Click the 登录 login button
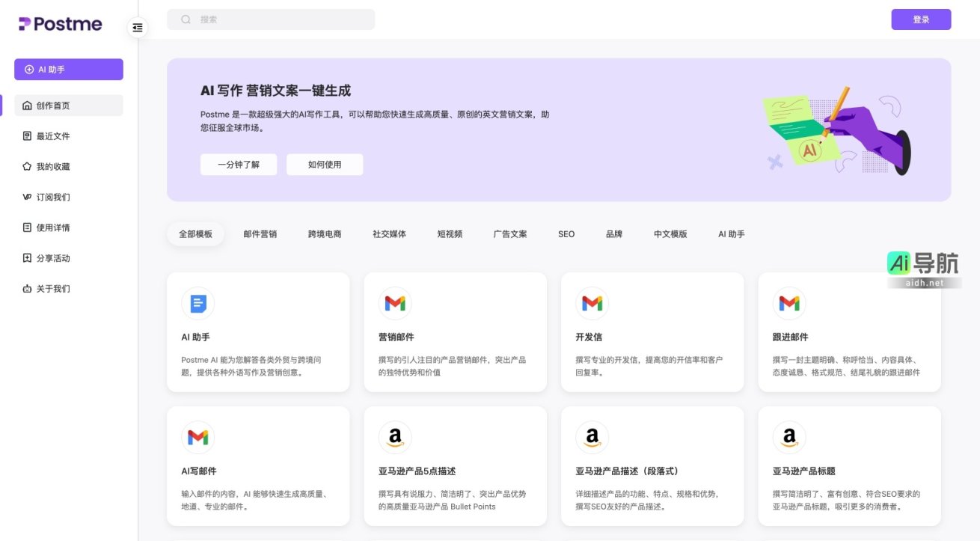Viewport: 980px width, 541px height. tap(921, 19)
